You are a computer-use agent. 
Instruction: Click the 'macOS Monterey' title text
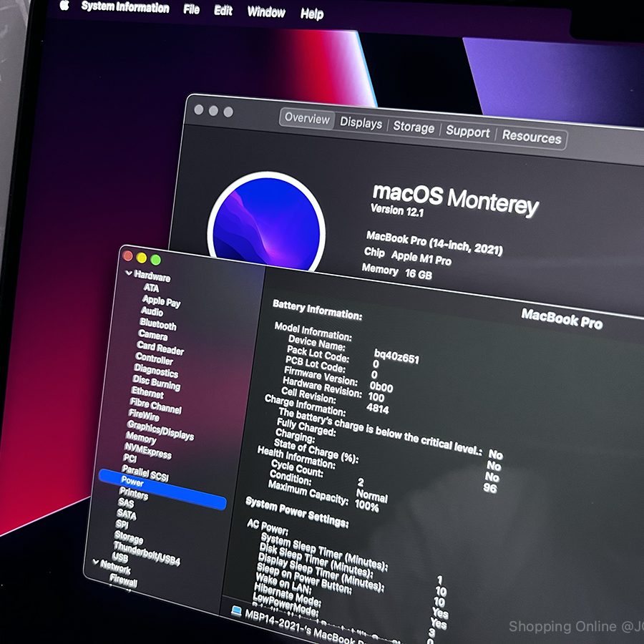[x=456, y=200]
